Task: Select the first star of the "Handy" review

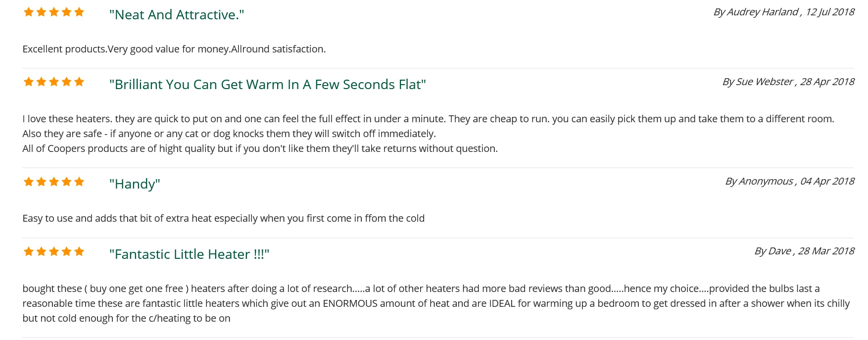Action: [x=29, y=182]
